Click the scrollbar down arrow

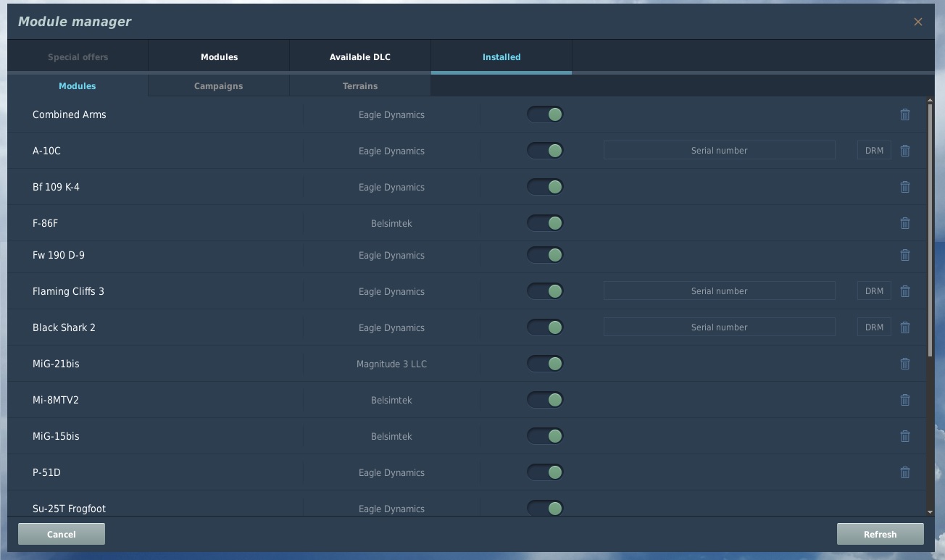coord(931,512)
